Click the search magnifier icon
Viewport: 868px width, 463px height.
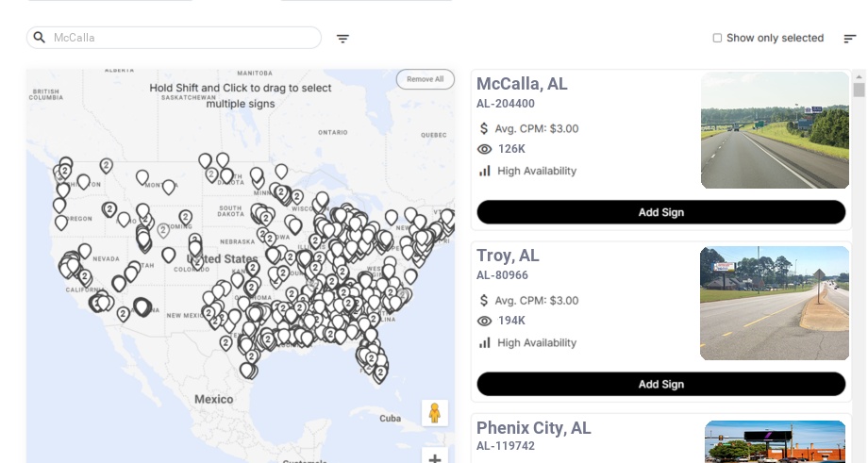[x=40, y=38]
